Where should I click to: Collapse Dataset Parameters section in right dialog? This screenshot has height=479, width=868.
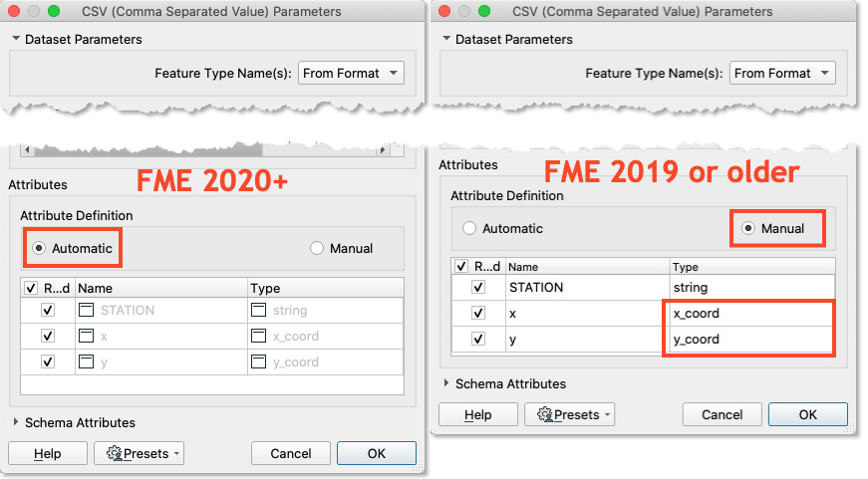pyautogui.click(x=444, y=40)
